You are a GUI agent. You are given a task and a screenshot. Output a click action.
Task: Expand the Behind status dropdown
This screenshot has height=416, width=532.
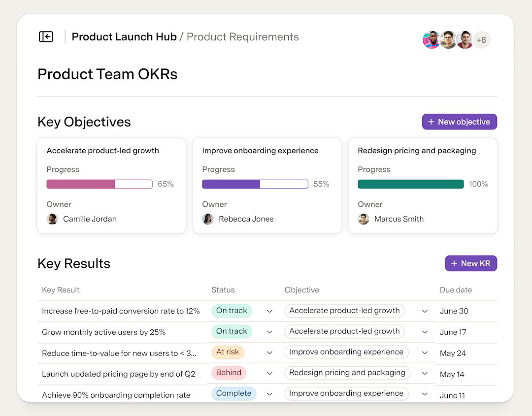pos(269,373)
